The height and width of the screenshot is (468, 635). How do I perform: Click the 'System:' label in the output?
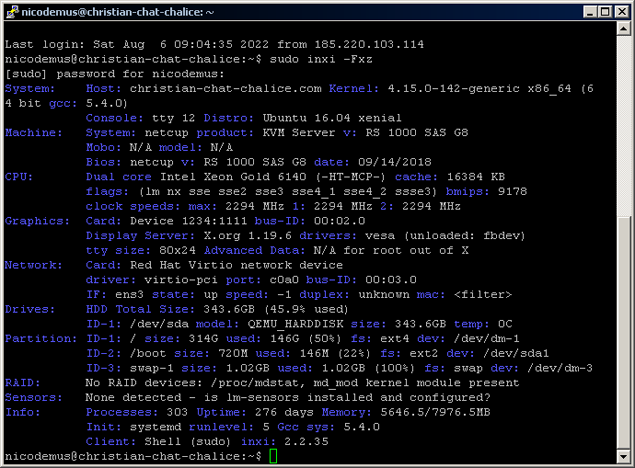coord(30,88)
